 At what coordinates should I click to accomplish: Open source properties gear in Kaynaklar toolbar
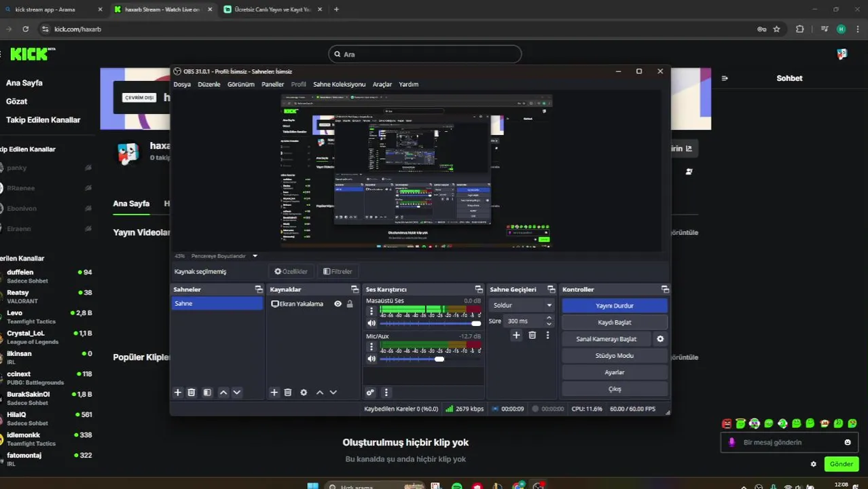[x=304, y=393]
